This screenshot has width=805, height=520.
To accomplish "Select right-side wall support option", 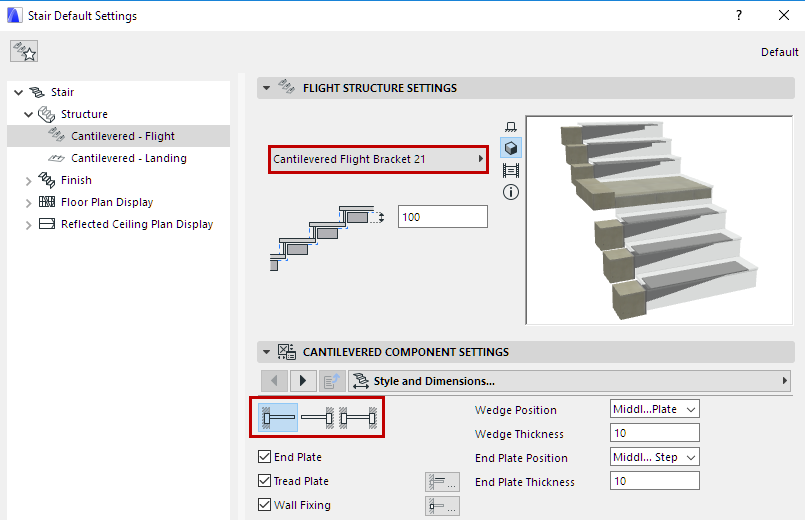I will point(317,418).
